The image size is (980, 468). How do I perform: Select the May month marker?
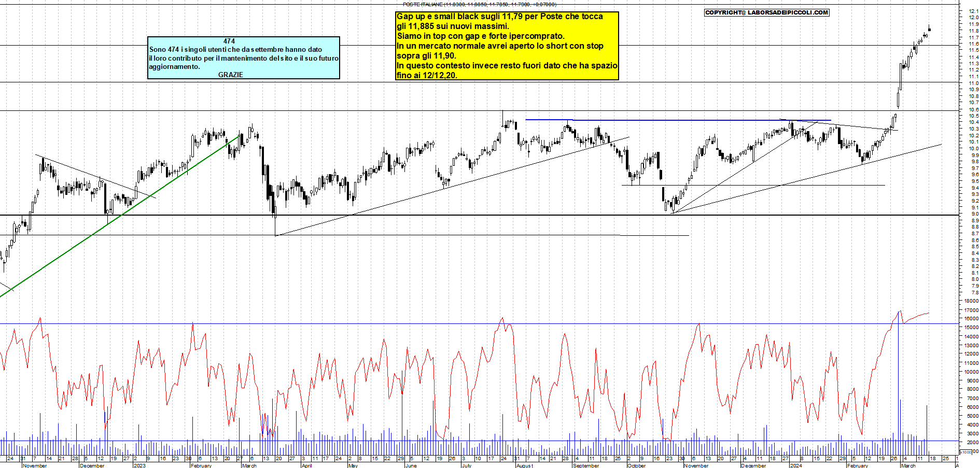353,465
